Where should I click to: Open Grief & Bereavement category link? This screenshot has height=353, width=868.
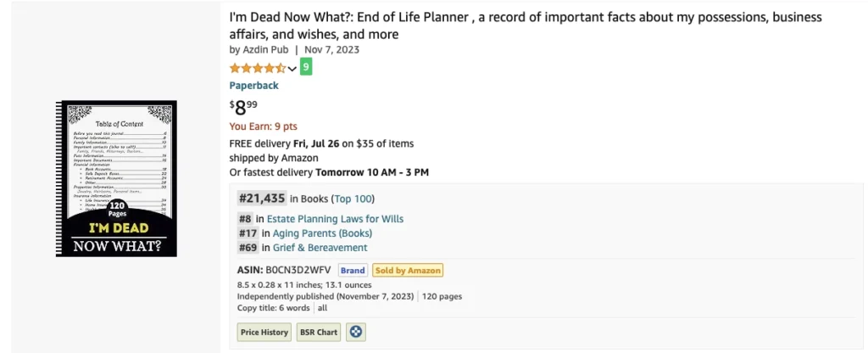pos(320,248)
